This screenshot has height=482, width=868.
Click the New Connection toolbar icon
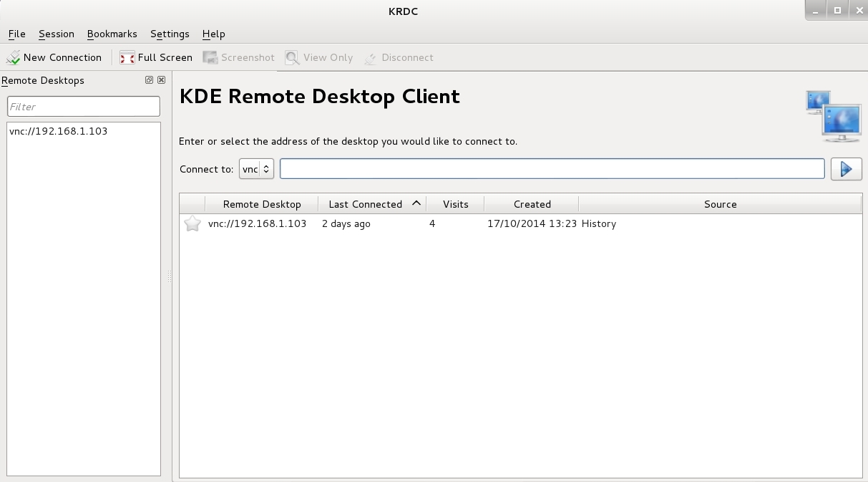[13, 57]
